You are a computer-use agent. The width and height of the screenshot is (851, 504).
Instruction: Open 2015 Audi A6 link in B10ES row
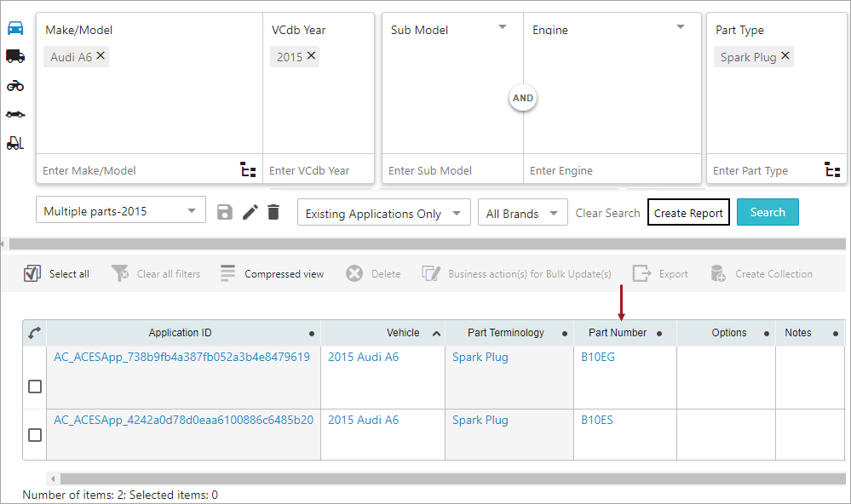(x=363, y=420)
